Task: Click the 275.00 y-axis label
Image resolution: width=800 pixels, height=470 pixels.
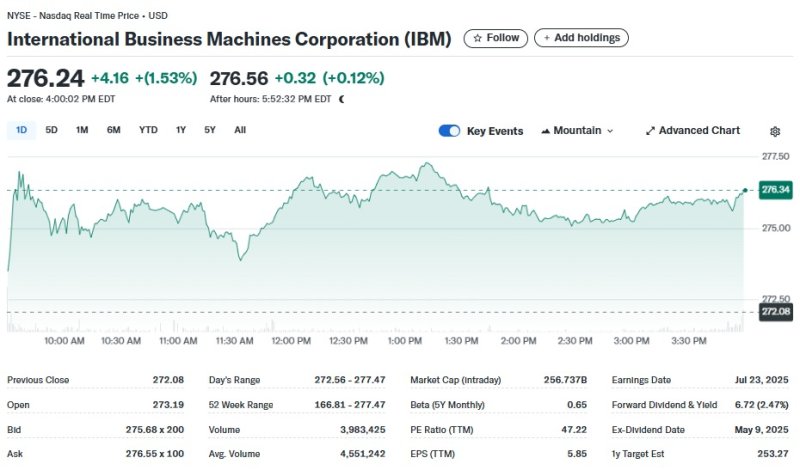Action: (x=776, y=228)
